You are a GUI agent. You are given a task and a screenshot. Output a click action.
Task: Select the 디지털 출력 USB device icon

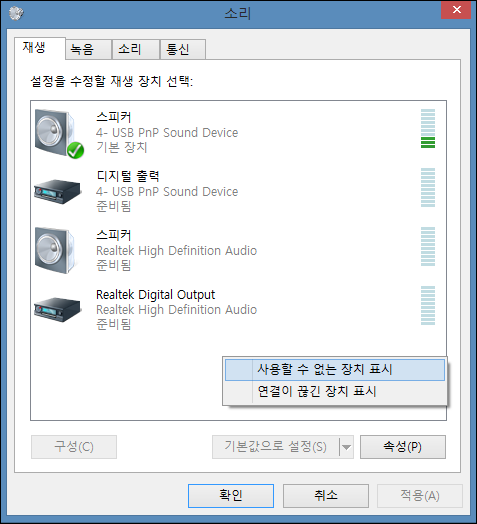click(x=57, y=191)
